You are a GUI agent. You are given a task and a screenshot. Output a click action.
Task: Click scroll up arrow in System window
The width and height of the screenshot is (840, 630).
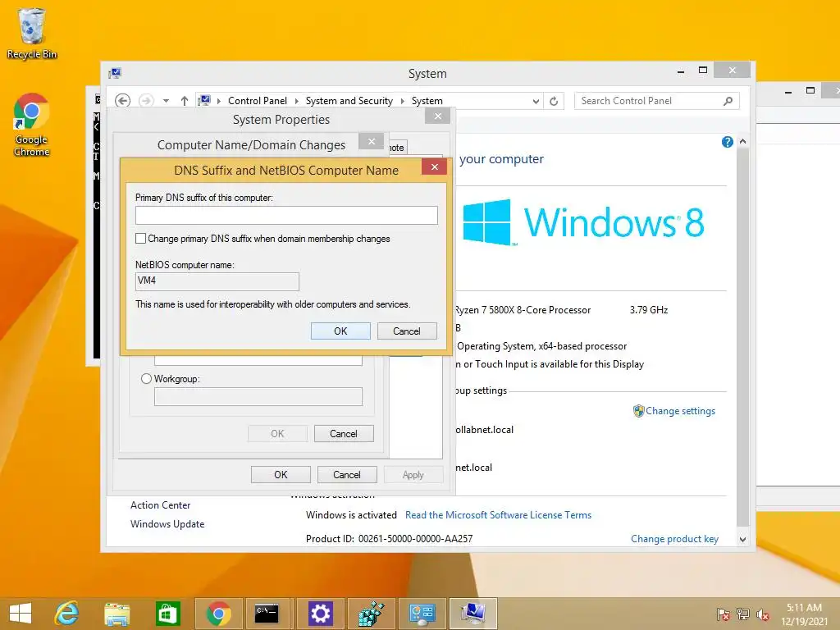(x=742, y=141)
